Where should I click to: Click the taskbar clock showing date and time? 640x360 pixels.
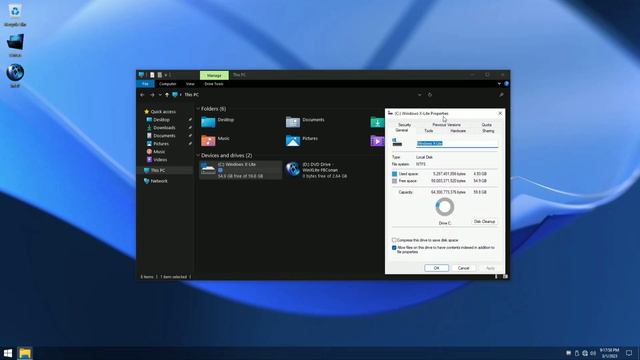pos(609,353)
